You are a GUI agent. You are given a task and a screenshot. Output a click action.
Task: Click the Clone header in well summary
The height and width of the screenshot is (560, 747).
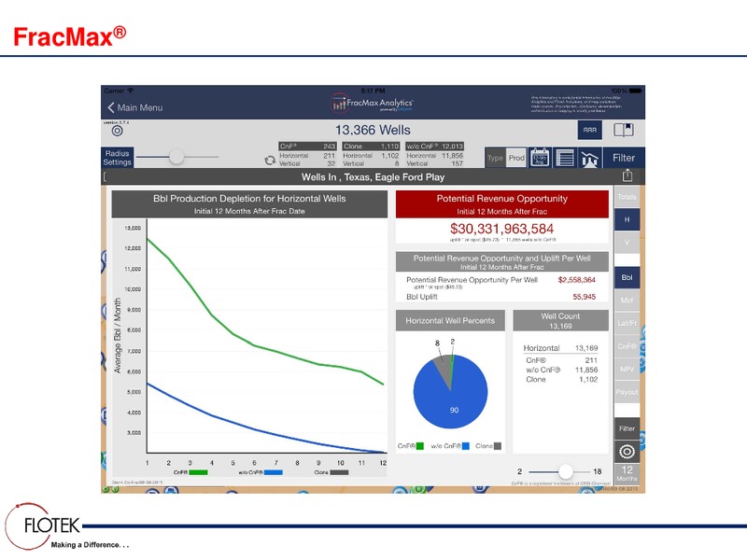(371, 147)
